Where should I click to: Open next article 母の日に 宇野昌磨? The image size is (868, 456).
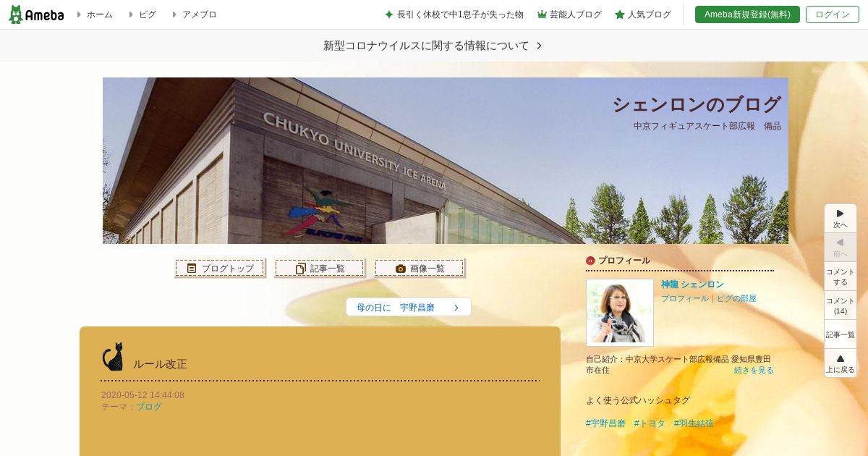(x=409, y=307)
